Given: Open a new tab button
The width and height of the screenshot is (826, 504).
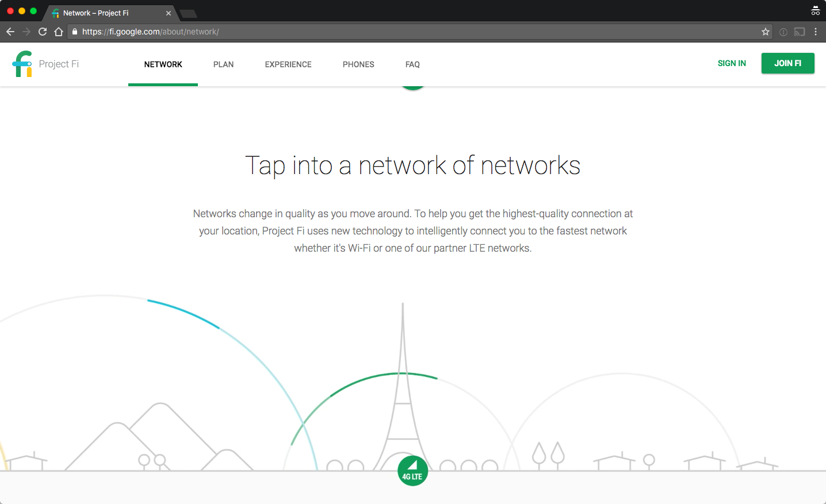Looking at the screenshot, I should click(x=188, y=13).
